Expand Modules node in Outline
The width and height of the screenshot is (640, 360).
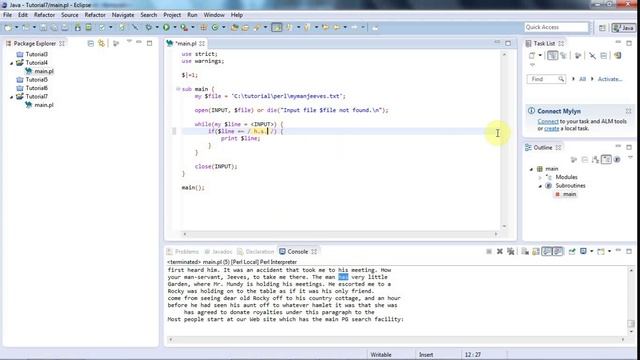(540, 178)
